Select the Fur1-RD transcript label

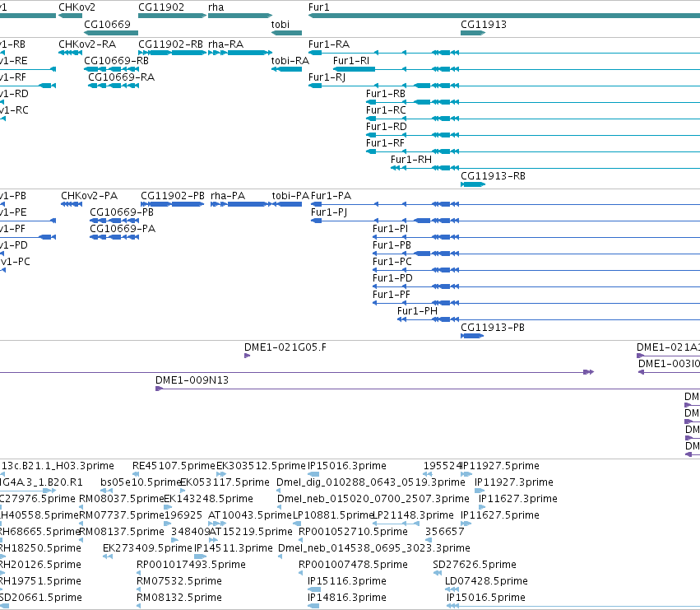(387, 127)
